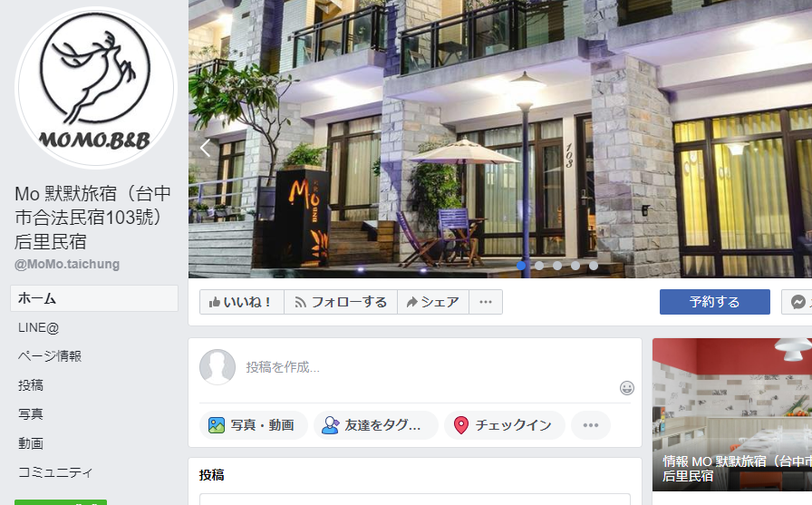Open more post options ellipsis beside チェックイン
Image resolution: width=812 pixels, height=505 pixels.
590,425
